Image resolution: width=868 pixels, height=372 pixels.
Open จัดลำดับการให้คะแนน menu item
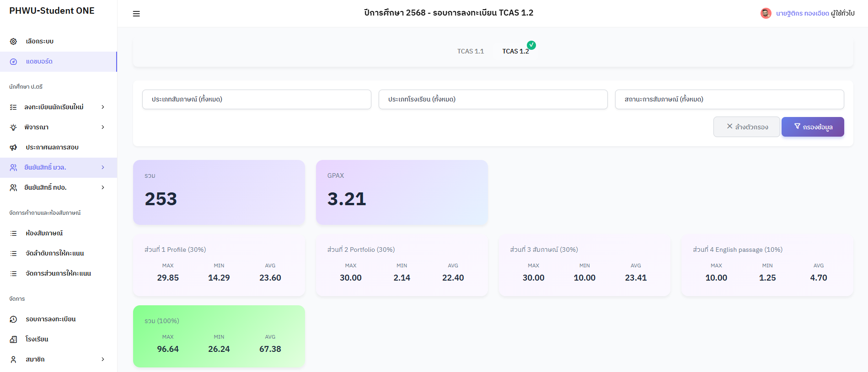pos(55,254)
